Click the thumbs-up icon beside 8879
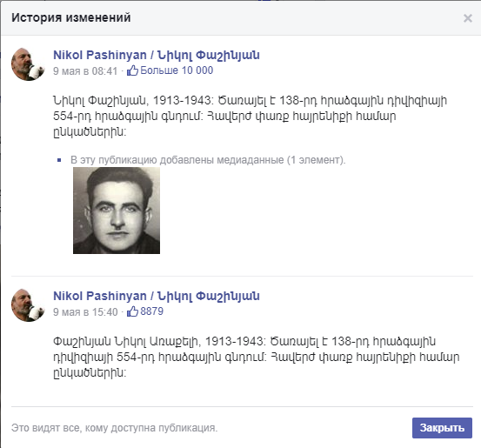This screenshot has height=448, width=481. pos(132,311)
